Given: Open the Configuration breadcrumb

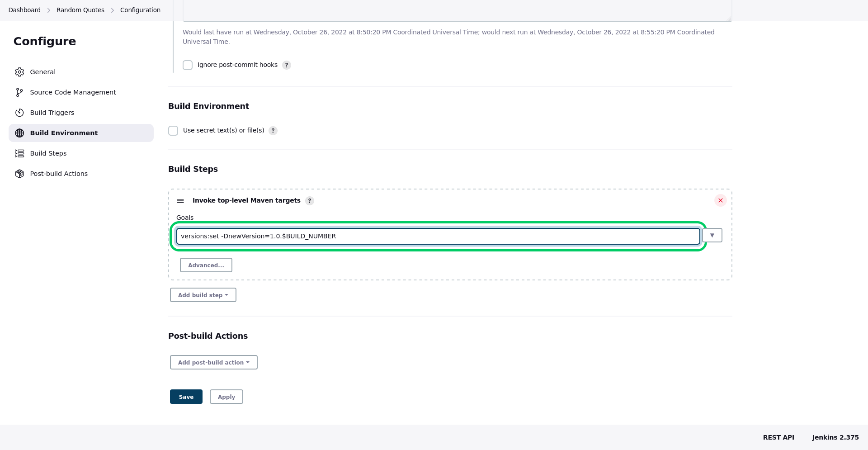Looking at the screenshot, I should (x=140, y=10).
